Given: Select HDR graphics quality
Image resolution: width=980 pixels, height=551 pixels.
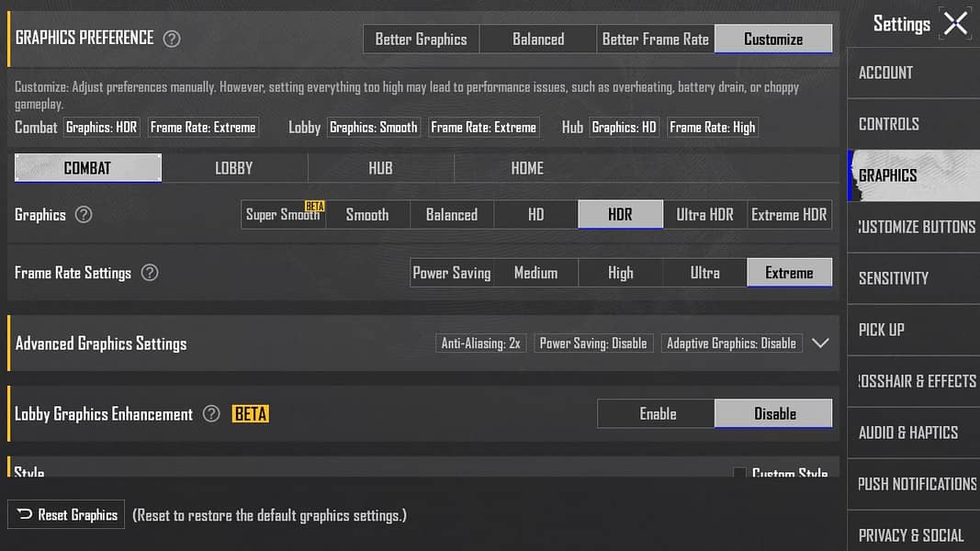Looking at the screenshot, I should pyautogui.click(x=621, y=214).
